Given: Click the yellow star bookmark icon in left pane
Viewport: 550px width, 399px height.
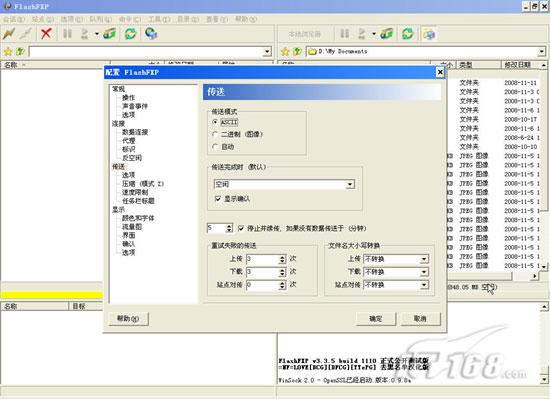Looking at the screenshot, I should coord(8,52).
